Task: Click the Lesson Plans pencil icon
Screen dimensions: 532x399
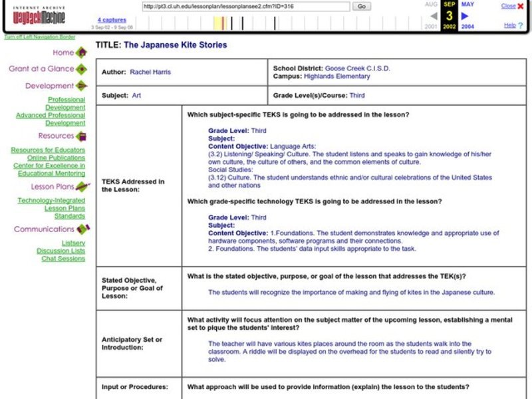Action: click(x=82, y=187)
